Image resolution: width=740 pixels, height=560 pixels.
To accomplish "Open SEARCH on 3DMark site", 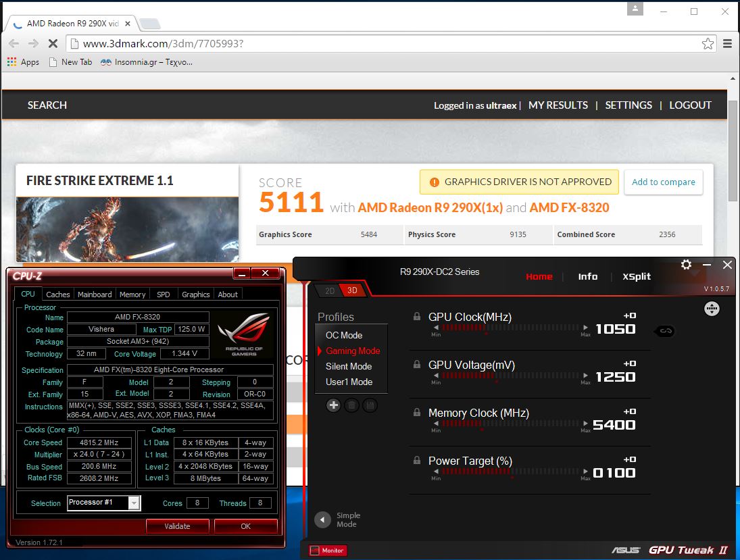I will 47,105.
